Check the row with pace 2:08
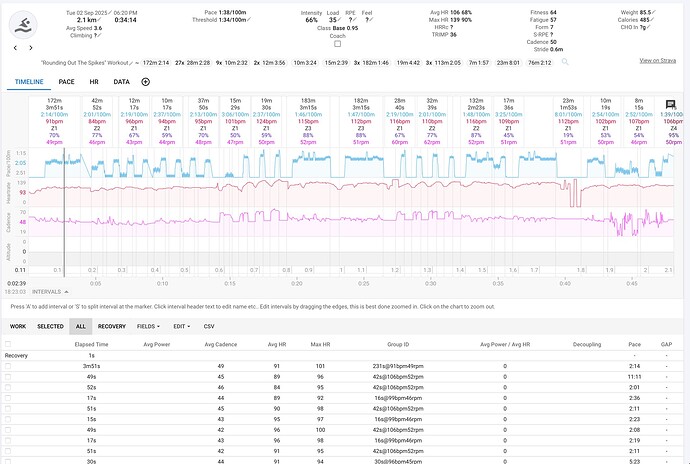This screenshot has width=690, height=464. point(8,430)
